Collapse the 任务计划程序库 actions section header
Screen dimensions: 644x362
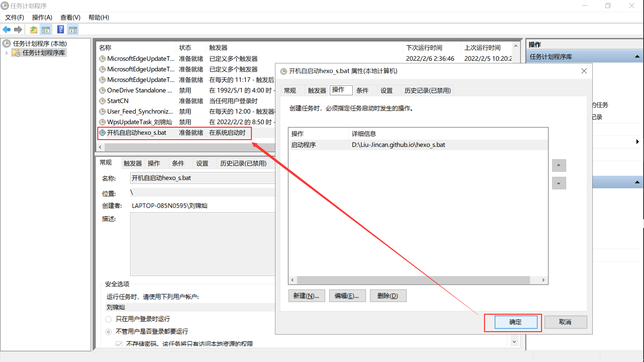click(637, 57)
